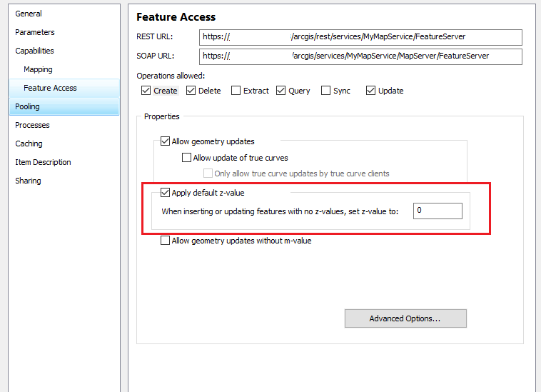
Task: Open Item Description in the sidebar
Action: 43,162
